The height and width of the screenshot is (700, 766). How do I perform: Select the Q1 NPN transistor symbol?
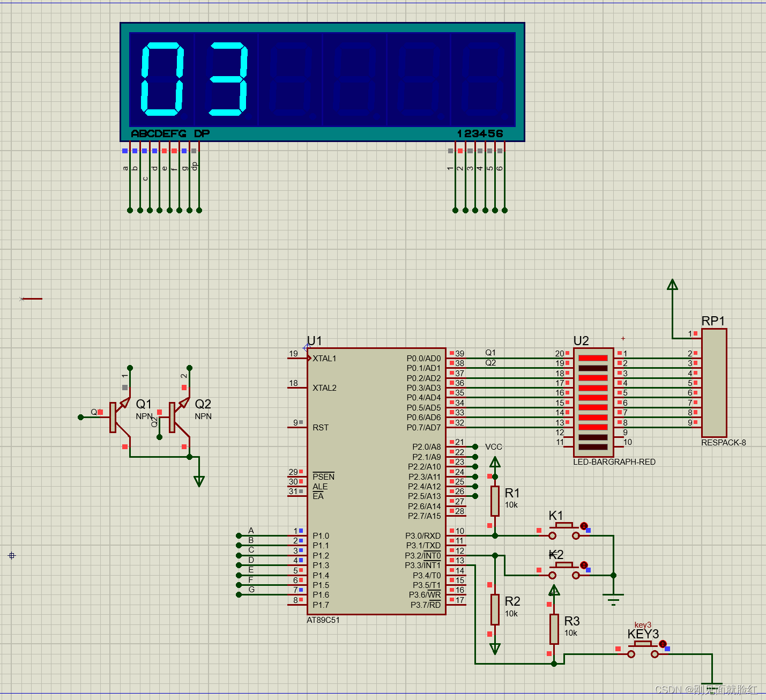(x=119, y=417)
